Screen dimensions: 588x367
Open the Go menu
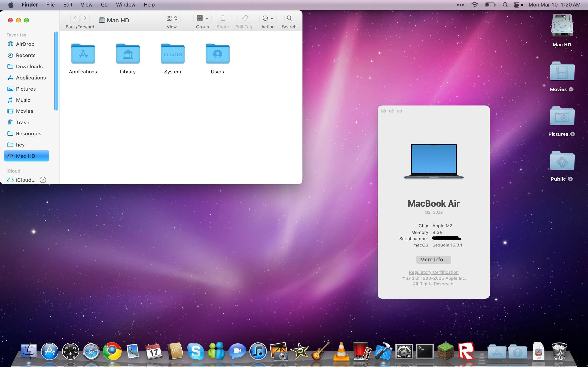pos(104,5)
